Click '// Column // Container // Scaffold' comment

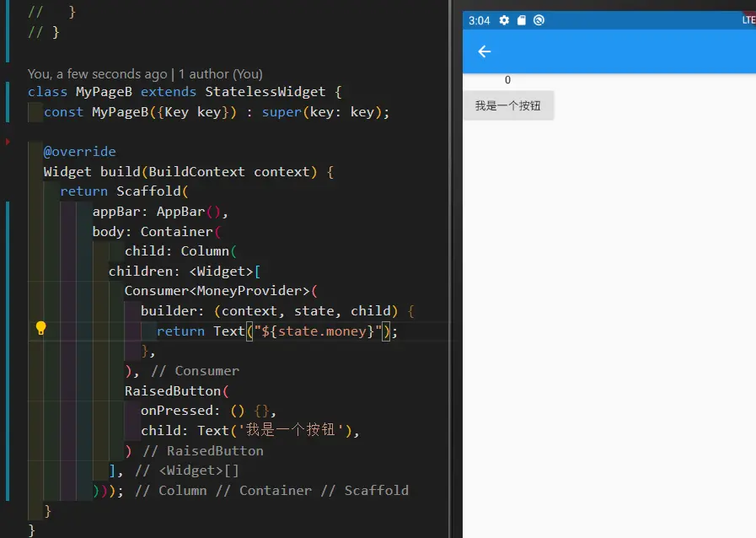click(272, 491)
